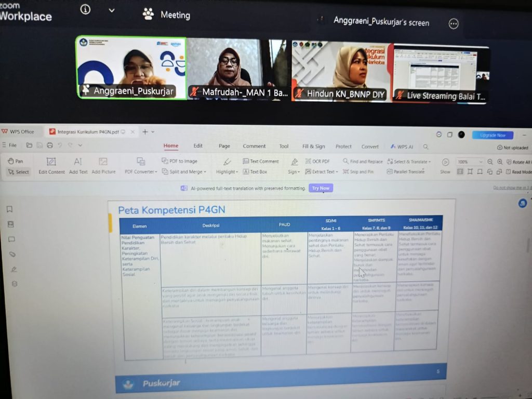Open the Fill & Sign tab
Screen dimensions: 532x399
point(313,147)
